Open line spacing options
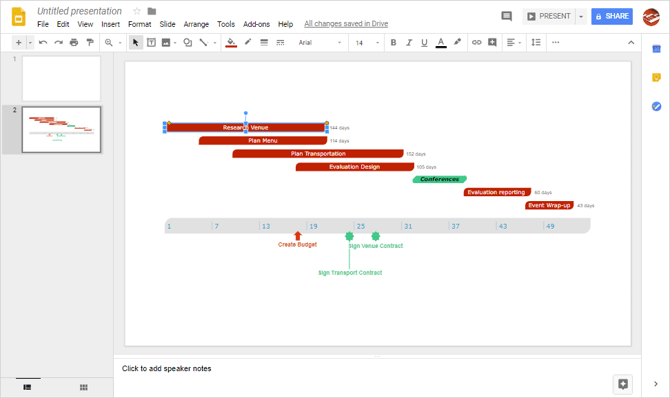The image size is (670, 398). click(536, 42)
